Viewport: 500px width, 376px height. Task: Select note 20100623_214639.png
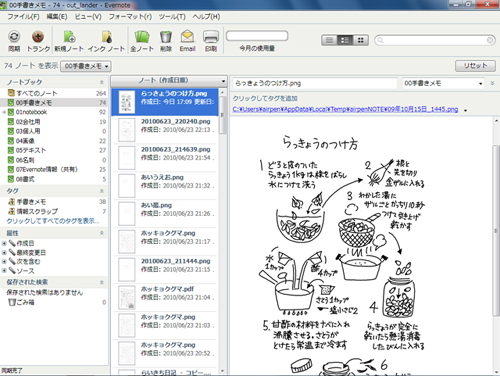[165, 158]
